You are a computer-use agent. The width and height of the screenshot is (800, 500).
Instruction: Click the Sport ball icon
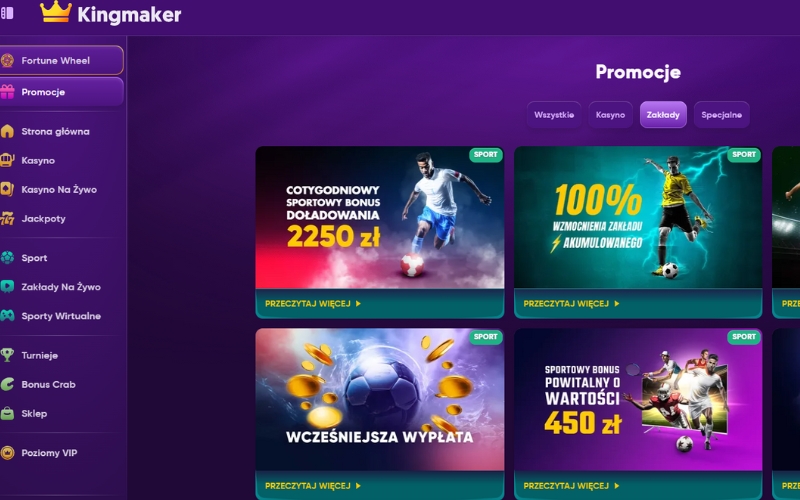(7, 258)
